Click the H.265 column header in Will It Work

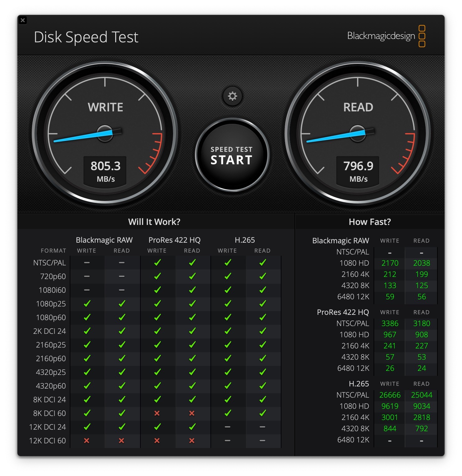245,240
